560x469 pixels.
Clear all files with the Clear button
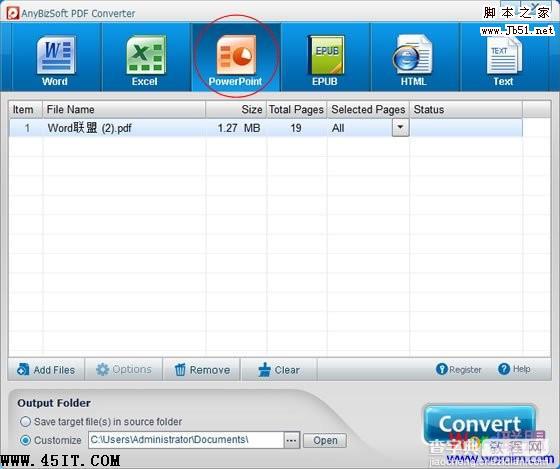pyautogui.click(x=279, y=370)
